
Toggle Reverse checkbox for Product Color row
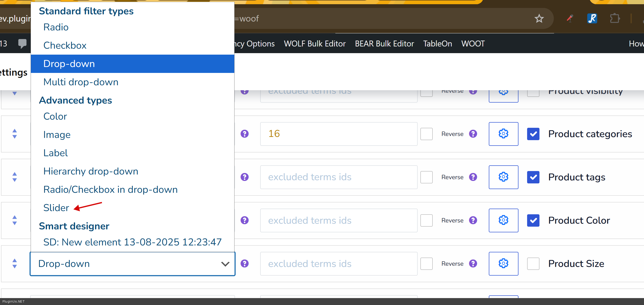(x=426, y=220)
